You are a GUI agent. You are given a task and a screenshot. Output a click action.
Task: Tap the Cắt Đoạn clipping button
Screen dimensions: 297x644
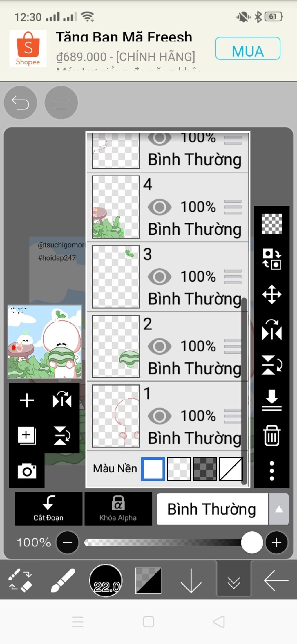tap(48, 509)
